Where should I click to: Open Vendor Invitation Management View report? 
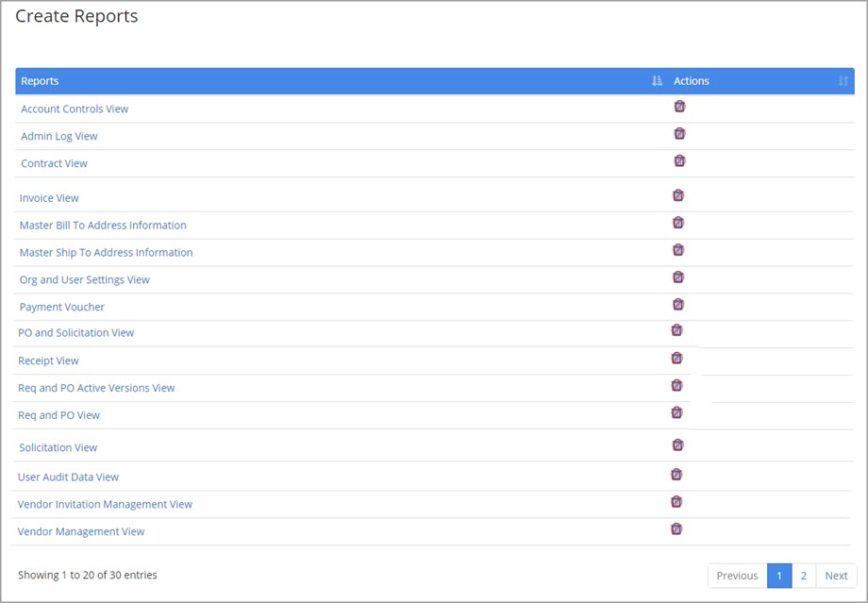pyautogui.click(x=105, y=505)
